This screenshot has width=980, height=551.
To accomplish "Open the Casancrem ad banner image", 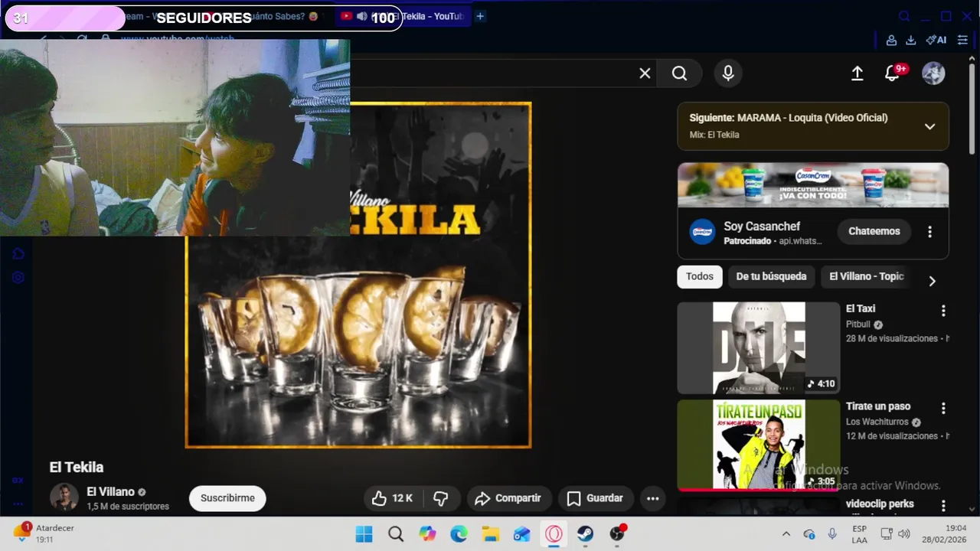I will tap(813, 185).
